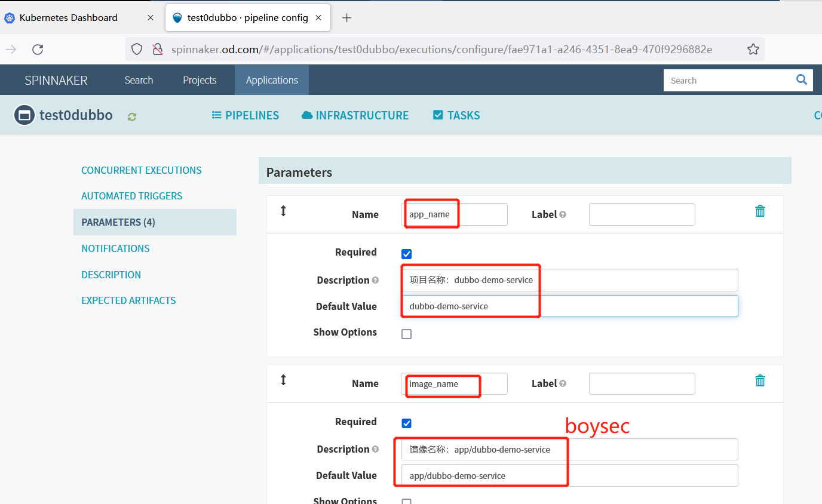Go to the PIPELINES section
Image resolution: width=822 pixels, height=504 pixels.
pyautogui.click(x=246, y=115)
